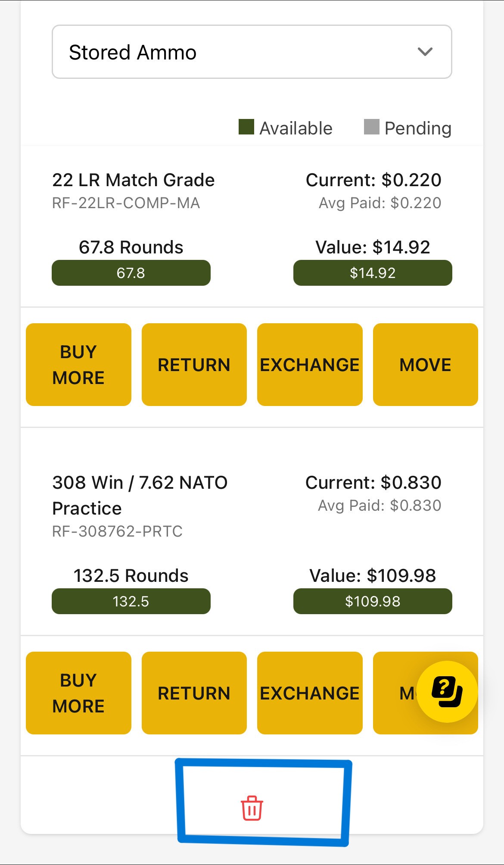Screen dimensions: 504x865
Task: Open the Stored Ammo selection box
Action: (252, 52)
